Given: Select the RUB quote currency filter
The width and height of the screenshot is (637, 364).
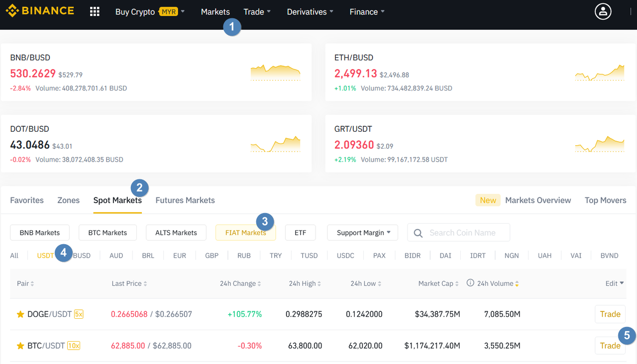Looking at the screenshot, I should click(x=244, y=256).
